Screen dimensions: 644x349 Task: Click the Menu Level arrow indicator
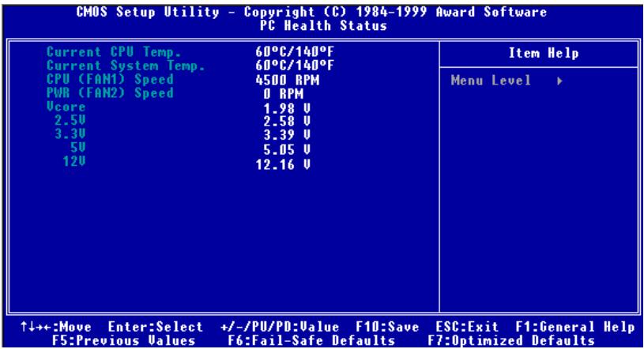pos(559,81)
